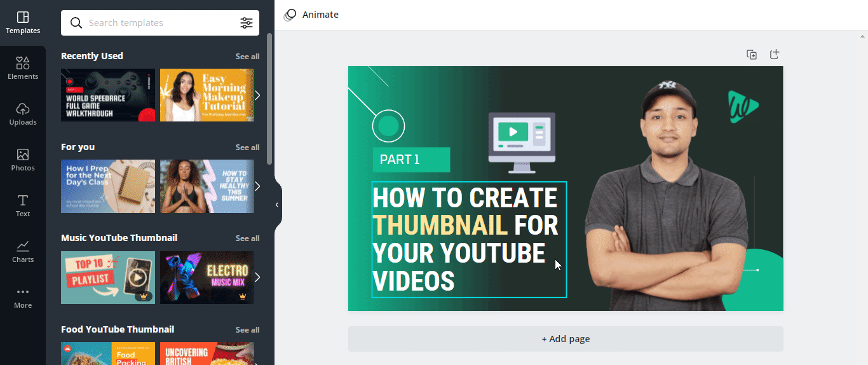Select the computer monitor graphic on canvas
This screenshot has height=365, width=868.
pyautogui.click(x=522, y=143)
